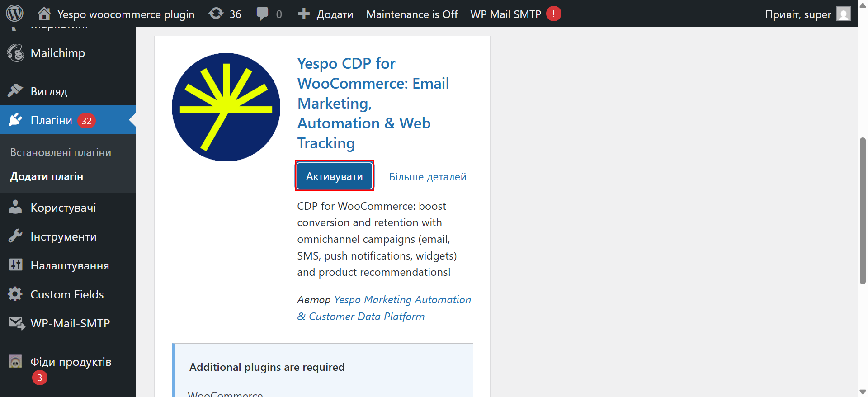Click the plus icon beside Додати
Screen dimensions: 868x397
pos(304,14)
